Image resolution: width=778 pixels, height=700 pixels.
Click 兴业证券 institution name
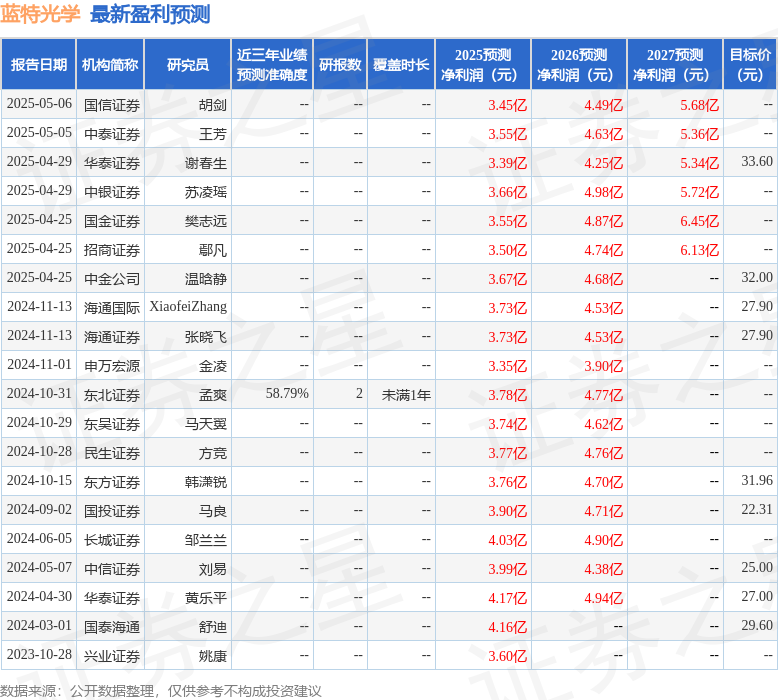tap(112, 656)
